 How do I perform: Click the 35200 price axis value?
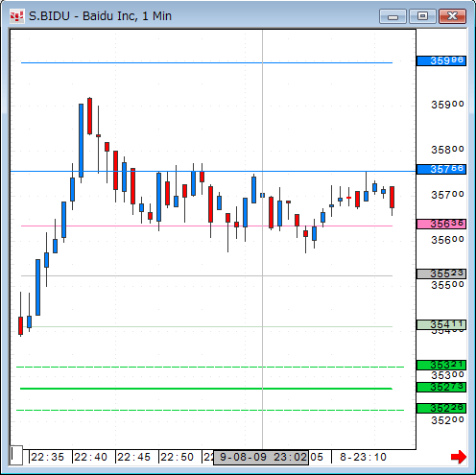point(447,420)
